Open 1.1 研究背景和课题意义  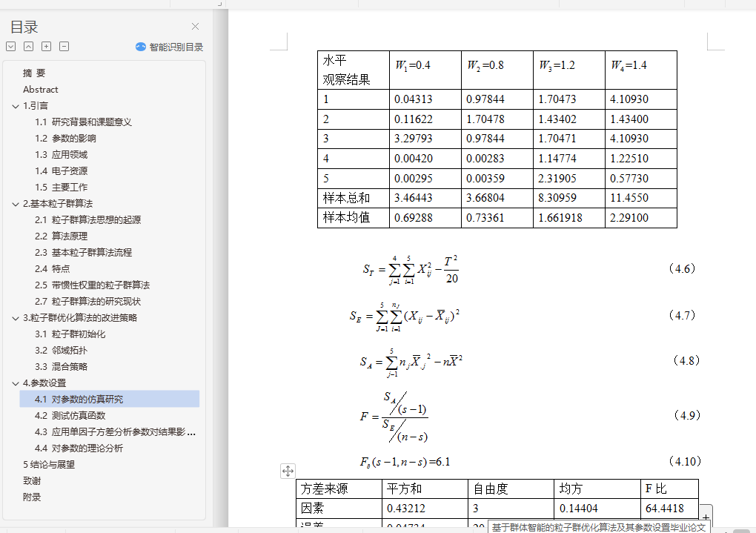pyautogui.click(x=83, y=122)
